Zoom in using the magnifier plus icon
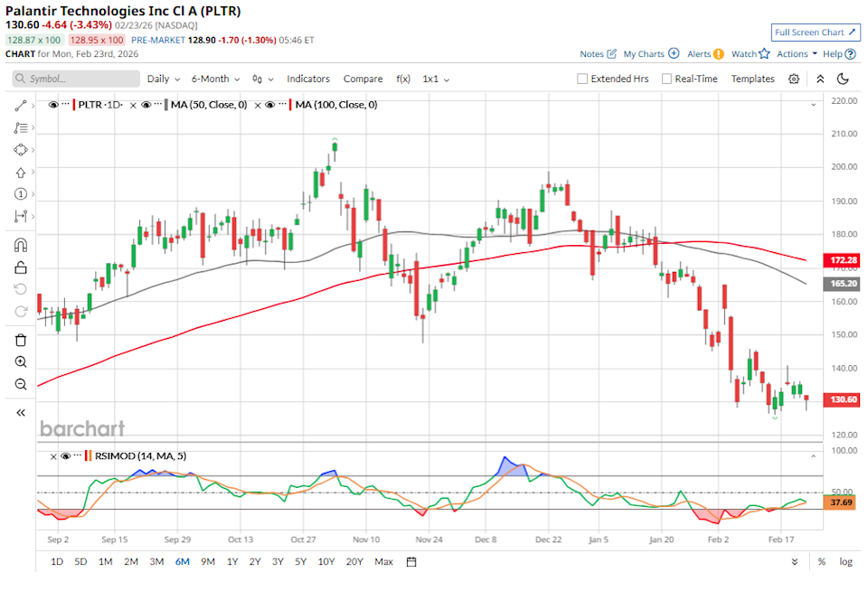Screen dimensions: 868x591 pyautogui.click(x=21, y=362)
